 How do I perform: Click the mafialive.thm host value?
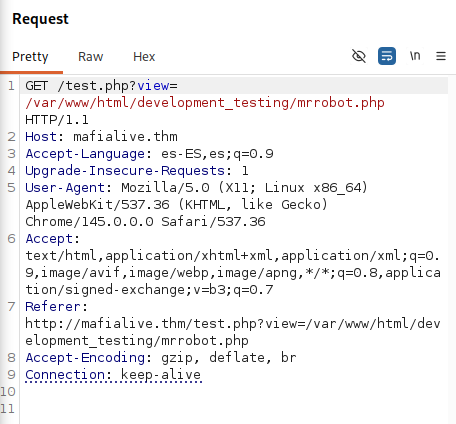(x=125, y=137)
